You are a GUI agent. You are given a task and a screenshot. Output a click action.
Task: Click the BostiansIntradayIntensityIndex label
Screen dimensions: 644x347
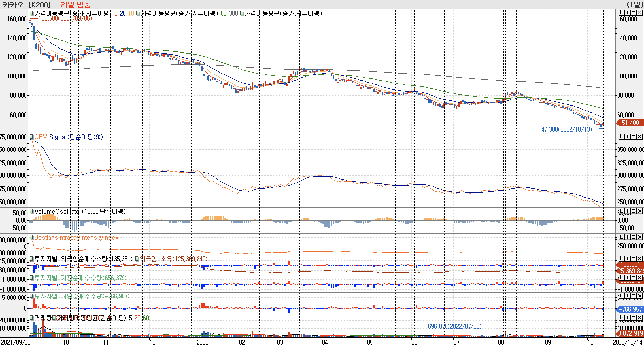point(76,237)
